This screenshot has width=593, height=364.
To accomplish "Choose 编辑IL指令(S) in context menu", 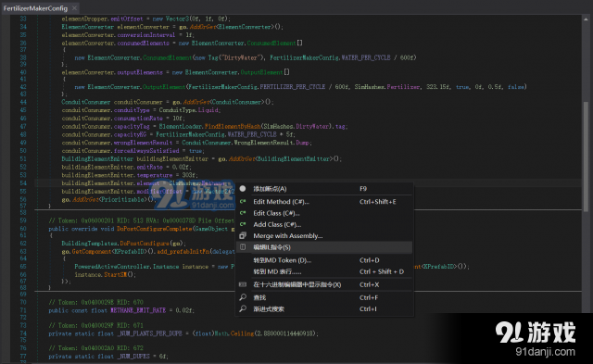I will point(324,247).
